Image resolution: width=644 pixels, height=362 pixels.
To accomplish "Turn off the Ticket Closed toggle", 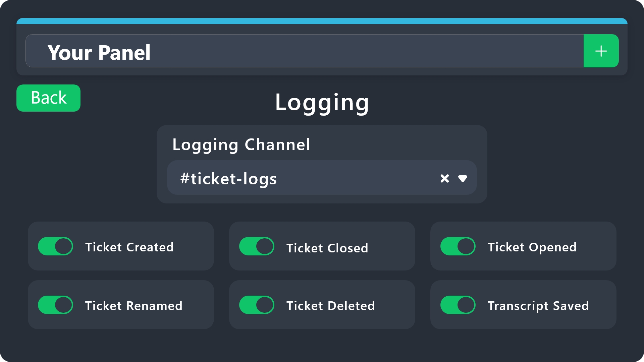I will pos(257,246).
